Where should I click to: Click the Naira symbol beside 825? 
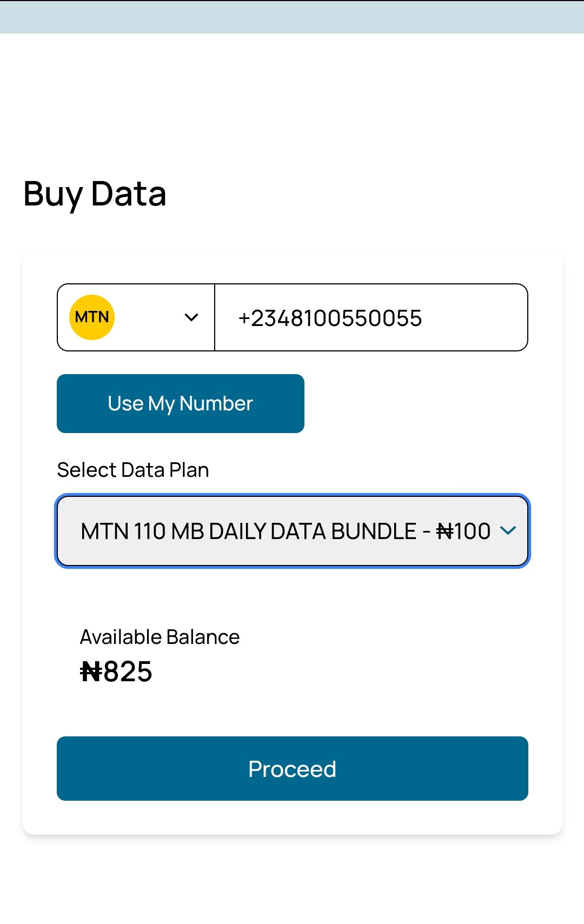click(91, 672)
